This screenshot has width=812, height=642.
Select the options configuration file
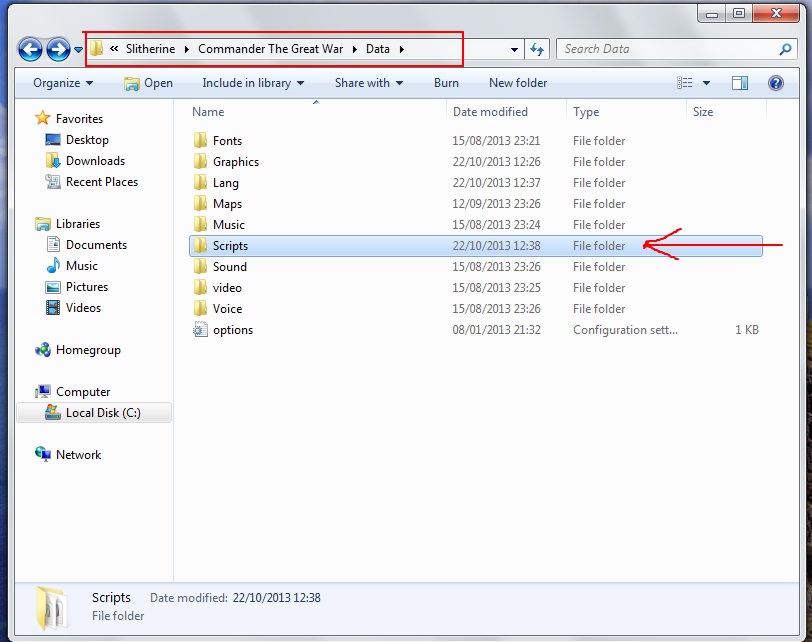coord(233,330)
